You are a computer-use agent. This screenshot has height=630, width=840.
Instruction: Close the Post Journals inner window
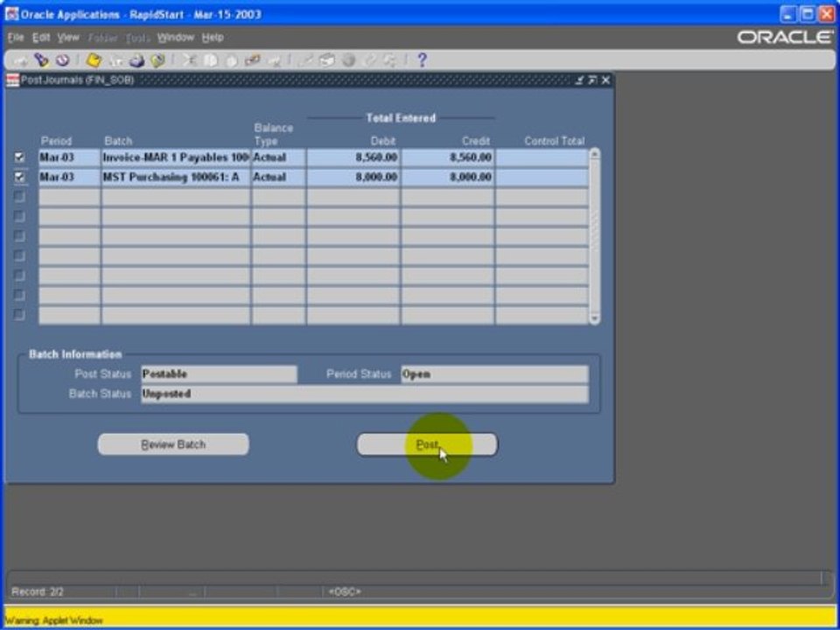pos(605,80)
